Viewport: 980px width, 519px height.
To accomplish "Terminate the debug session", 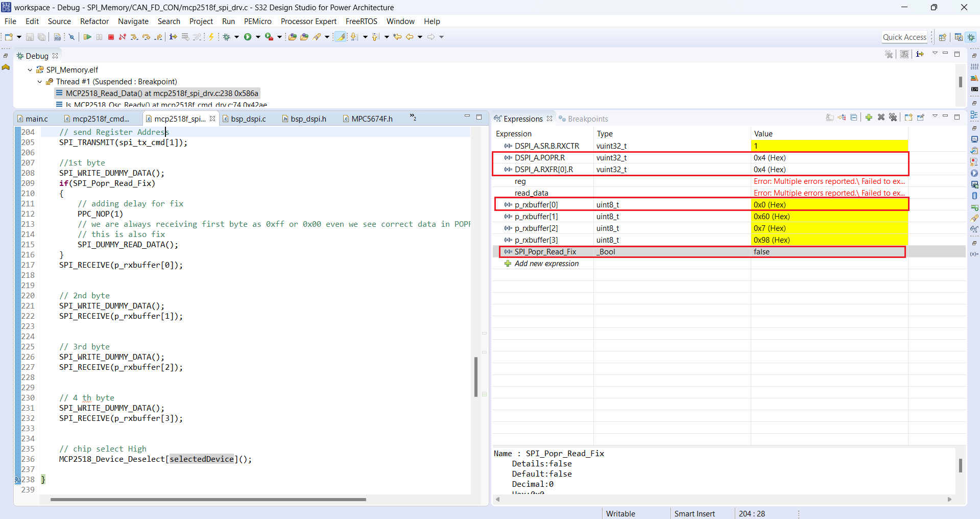I will (x=111, y=36).
